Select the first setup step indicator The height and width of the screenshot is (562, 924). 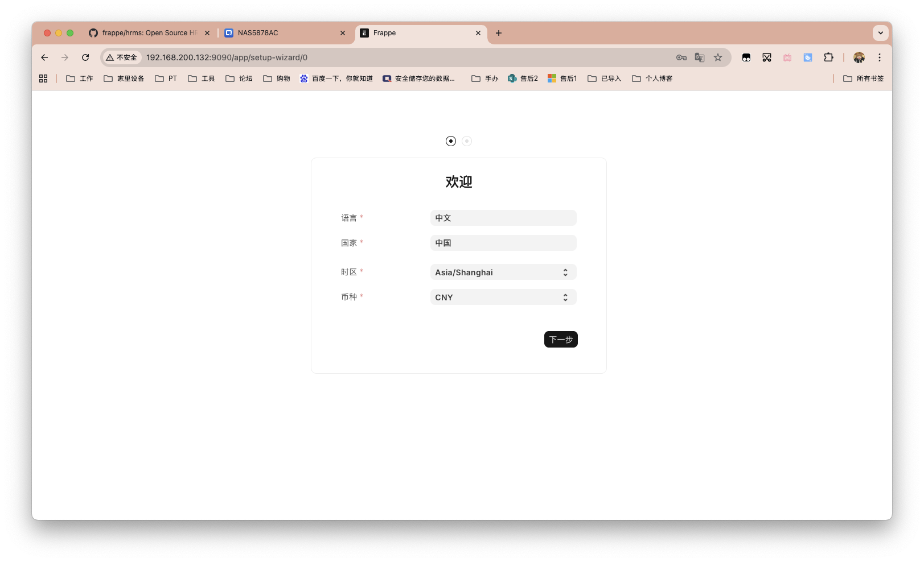(451, 140)
